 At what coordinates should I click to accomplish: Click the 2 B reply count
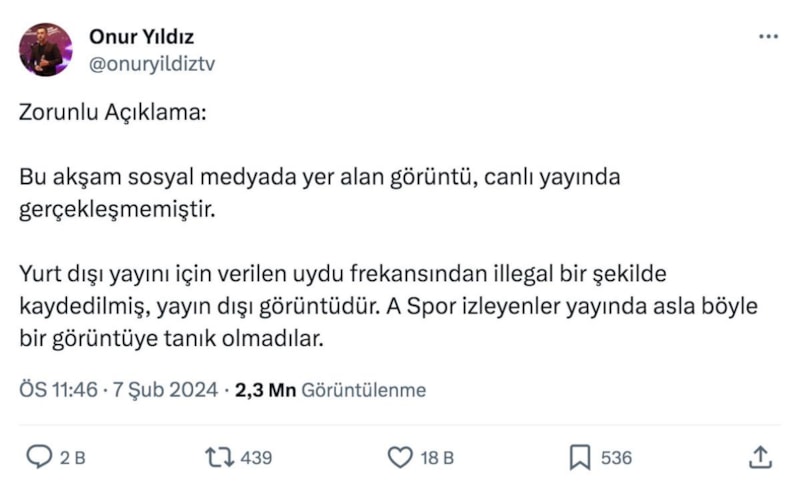[x=72, y=458]
